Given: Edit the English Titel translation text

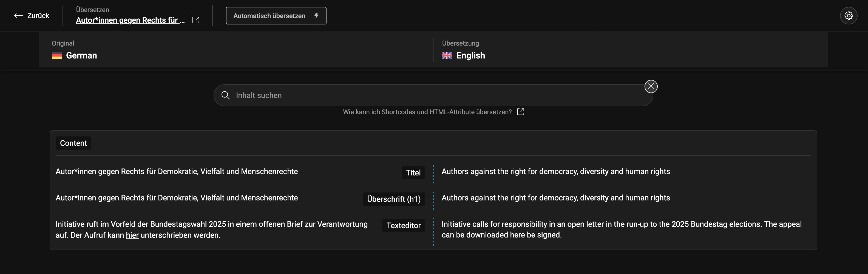Looking at the screenshot, I should (x=555, y=172).
